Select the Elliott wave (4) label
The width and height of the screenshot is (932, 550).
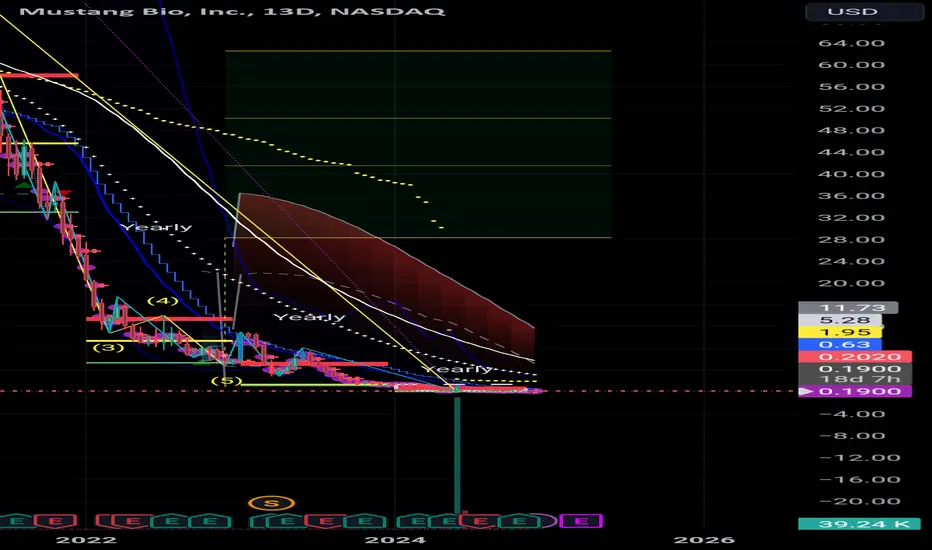pyautogui.click(x=163, y=300)
